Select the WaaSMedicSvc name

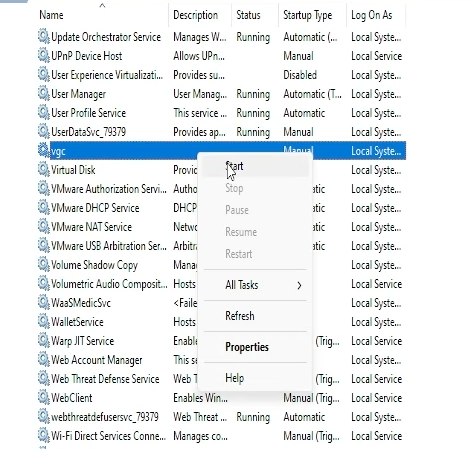click(x=81, y=303)
